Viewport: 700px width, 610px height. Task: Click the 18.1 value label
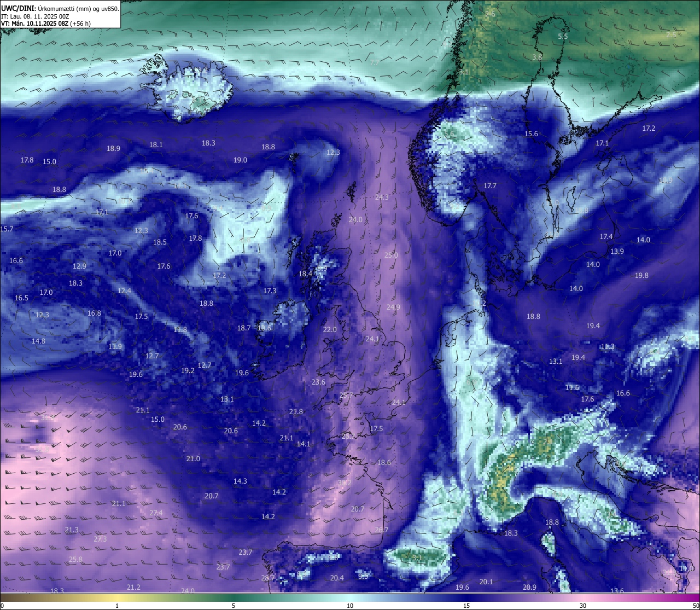pos(156,144)
